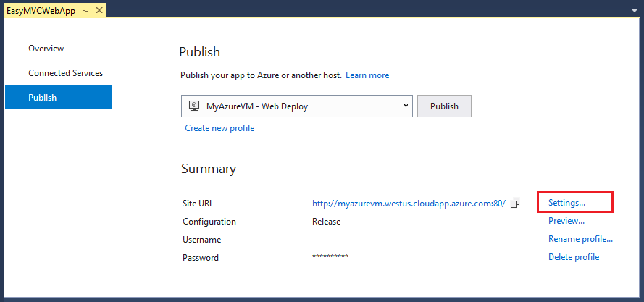This screenshot has width=644, height=302.
Task: Expand the MyAzureVM - Web Deploy profile dropdown
Action: 296,106
